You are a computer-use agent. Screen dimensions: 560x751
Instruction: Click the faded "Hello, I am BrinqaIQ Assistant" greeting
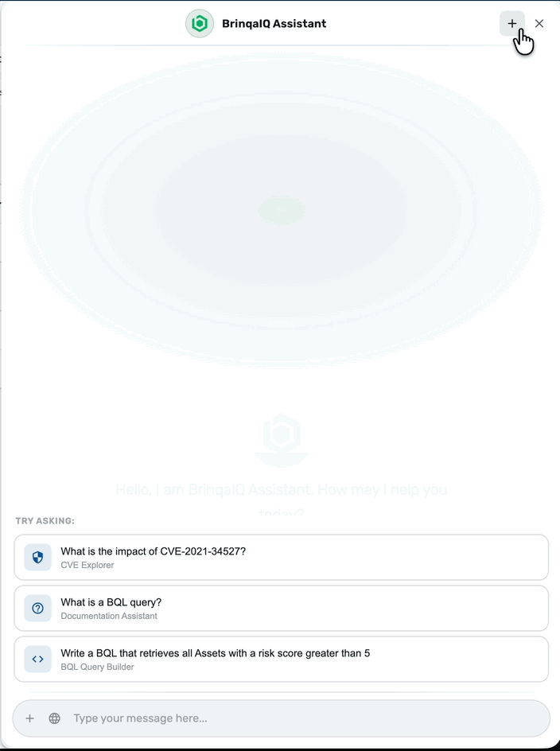(x=282, y=500)
